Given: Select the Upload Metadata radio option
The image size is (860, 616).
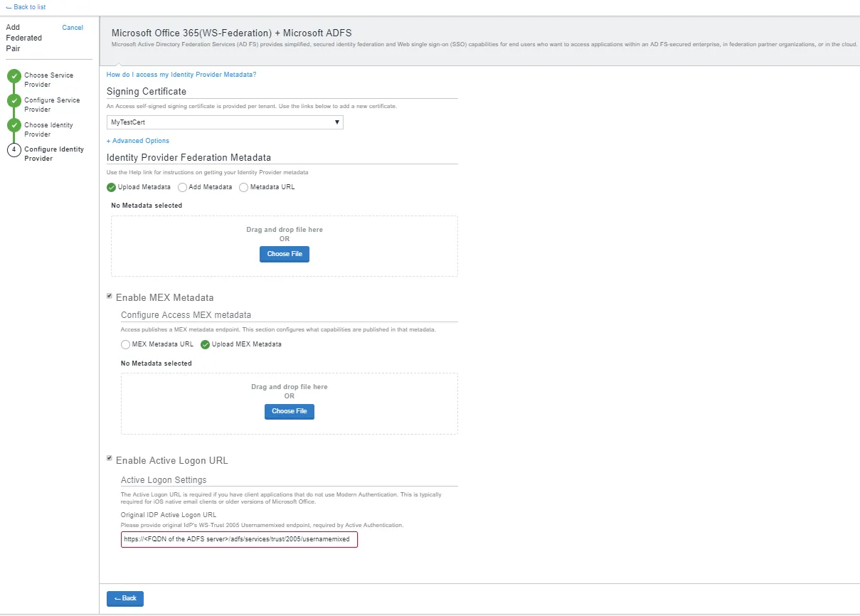Looking at the screenshot, I should pos(111,187).
